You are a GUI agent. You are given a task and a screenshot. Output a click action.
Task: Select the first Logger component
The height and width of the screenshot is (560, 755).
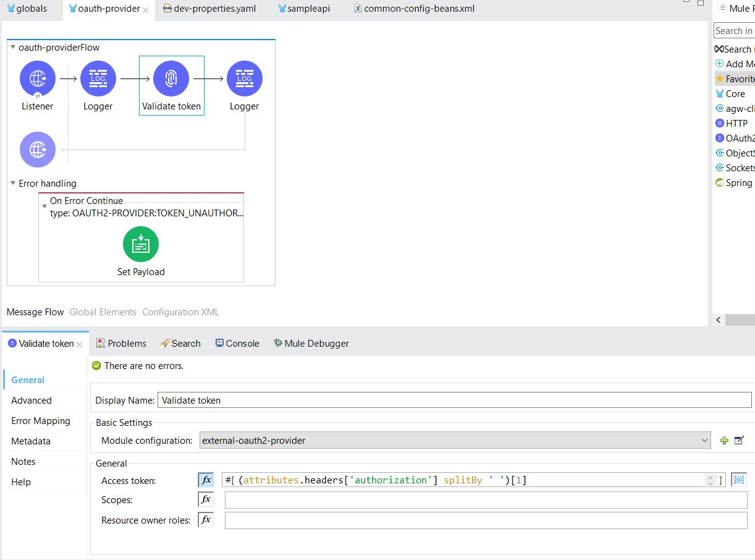[x=98, y=79]
